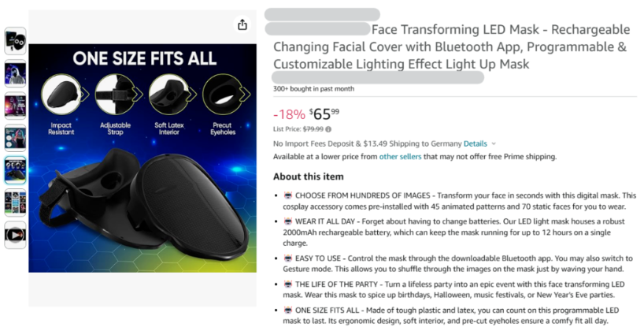Select the highlighted fifth thumbnail
The width and height of the screenshot is (644, 331).
[x=15, y=169]
